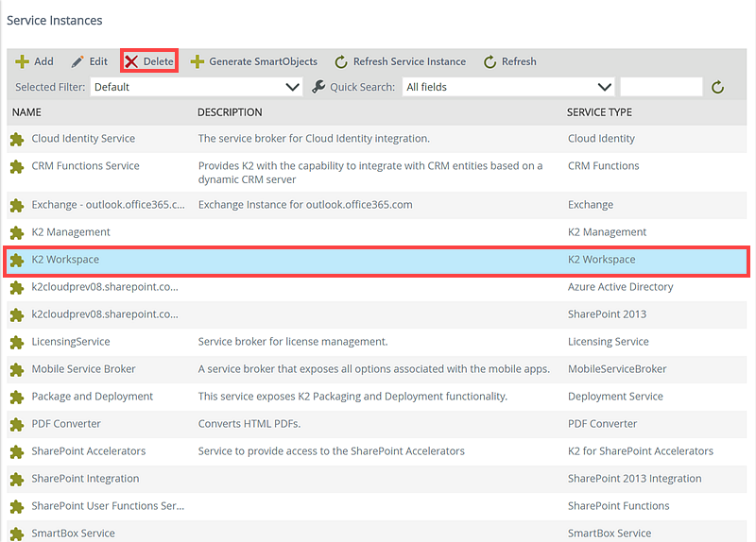Open the Selected Filter dropdown
The height and width of the screenshot is (542, 756).
click(x=197, y=87)
